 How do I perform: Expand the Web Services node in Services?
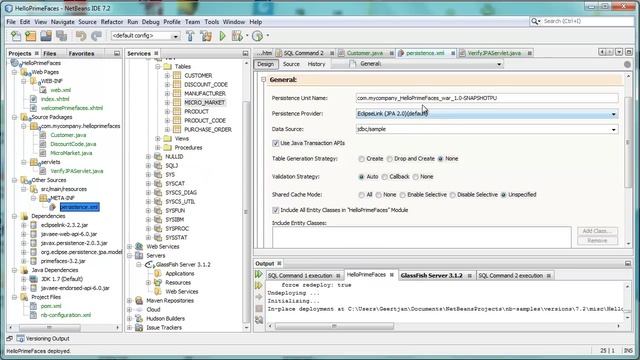pyautogui.click(x=130, y=247)
